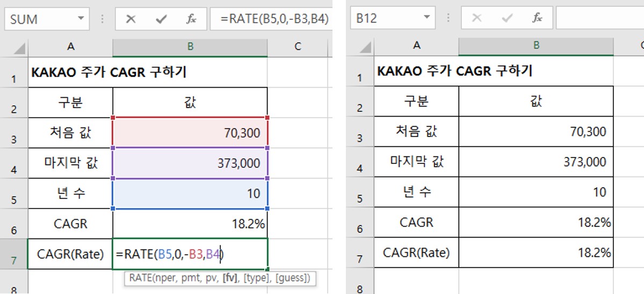Click editing cell B7 with RATE formula

pyautogui.click(x=190, y=254)
